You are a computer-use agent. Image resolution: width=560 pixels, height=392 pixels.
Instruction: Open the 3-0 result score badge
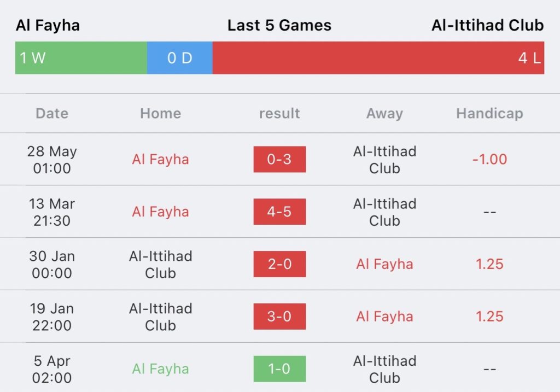pyautogui.click(x=279, y=317)
